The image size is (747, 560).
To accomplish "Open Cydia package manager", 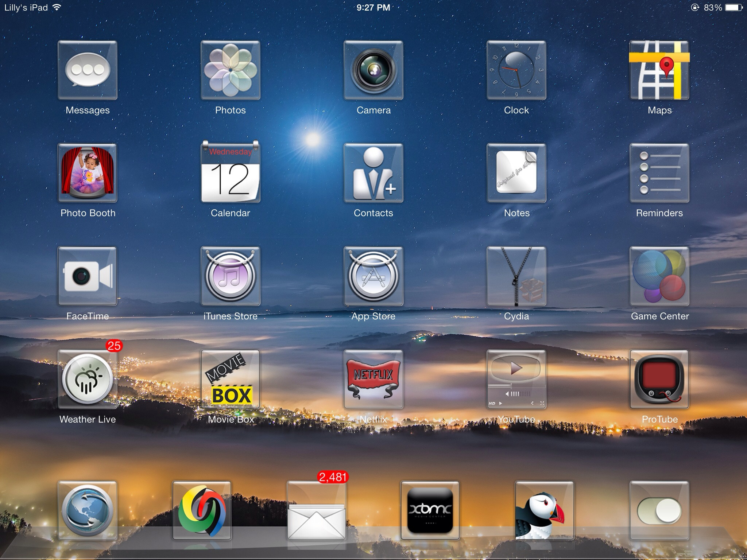I will coord(516,276).
